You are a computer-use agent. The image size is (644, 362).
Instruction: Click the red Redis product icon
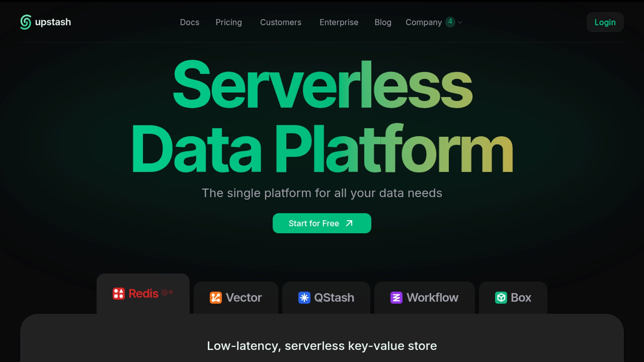pyautogui.click(x=118, y=294)
